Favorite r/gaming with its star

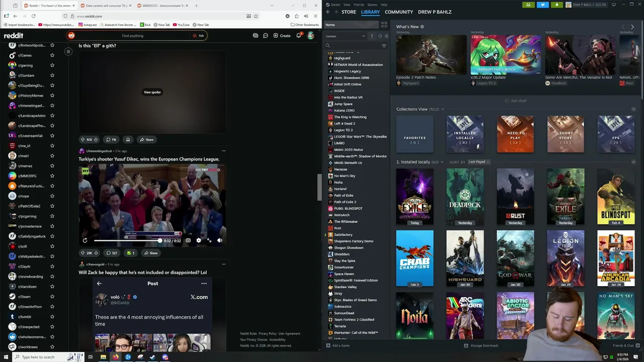point(52,65)
